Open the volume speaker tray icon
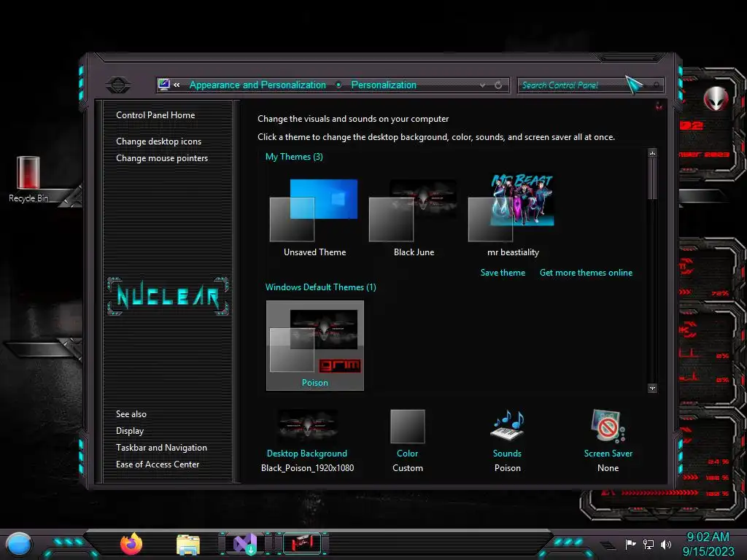Viewport: 747px width, 560px height. [x=666, y=544]
